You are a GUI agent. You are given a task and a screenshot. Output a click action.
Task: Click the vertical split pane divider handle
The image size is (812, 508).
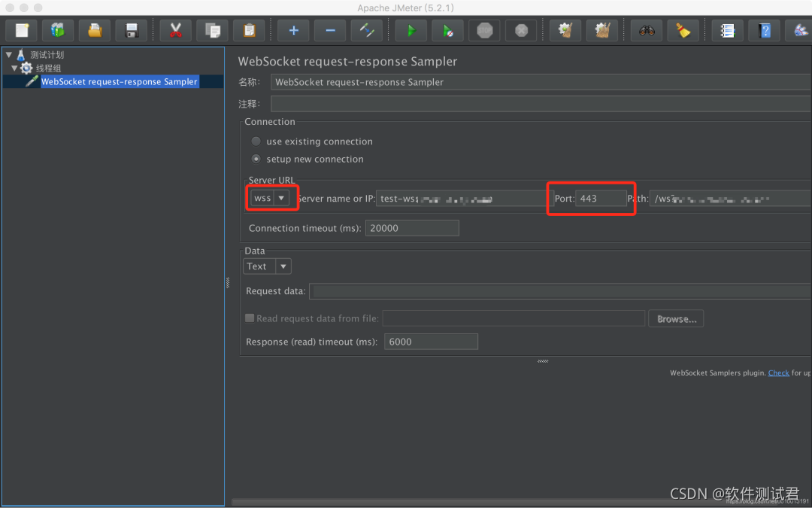(x=227, y=282)
